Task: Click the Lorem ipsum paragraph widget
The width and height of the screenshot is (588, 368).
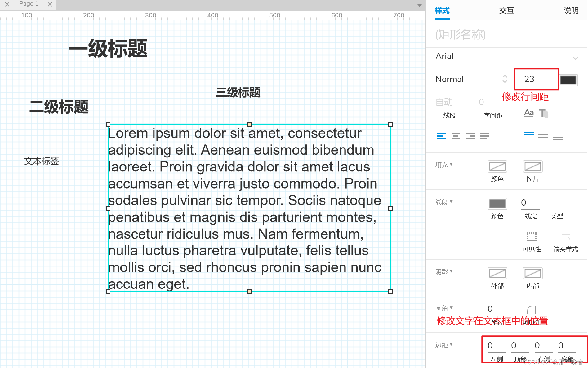Action: (x=249, y=208)
